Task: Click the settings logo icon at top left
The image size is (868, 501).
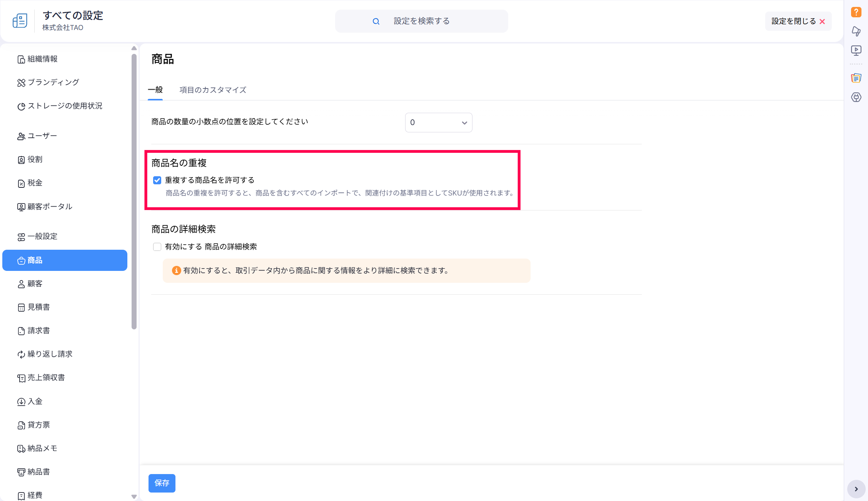Action: 20,21
